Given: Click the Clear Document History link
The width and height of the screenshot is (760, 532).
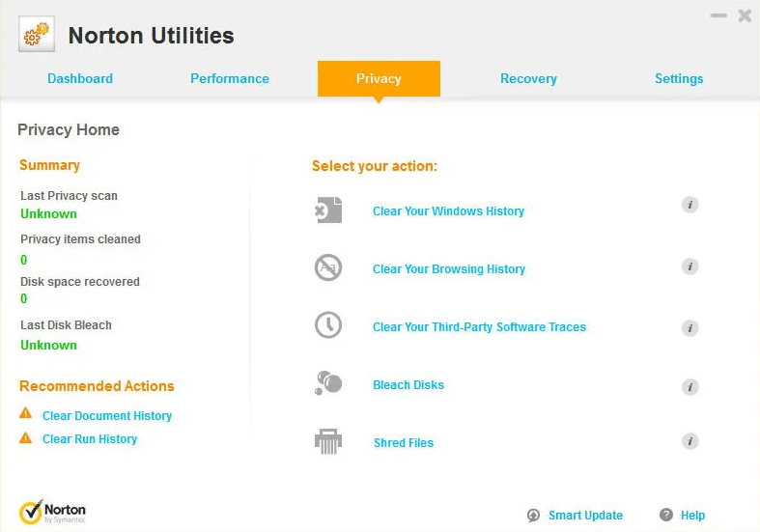Looking at the screenshot, I should [x=107, y=415].
